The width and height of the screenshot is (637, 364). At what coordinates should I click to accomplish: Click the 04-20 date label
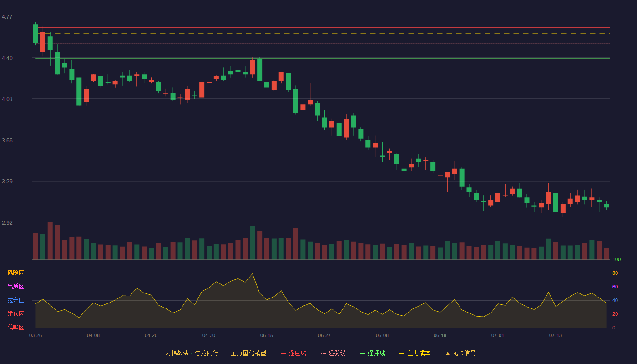(151, 335)
